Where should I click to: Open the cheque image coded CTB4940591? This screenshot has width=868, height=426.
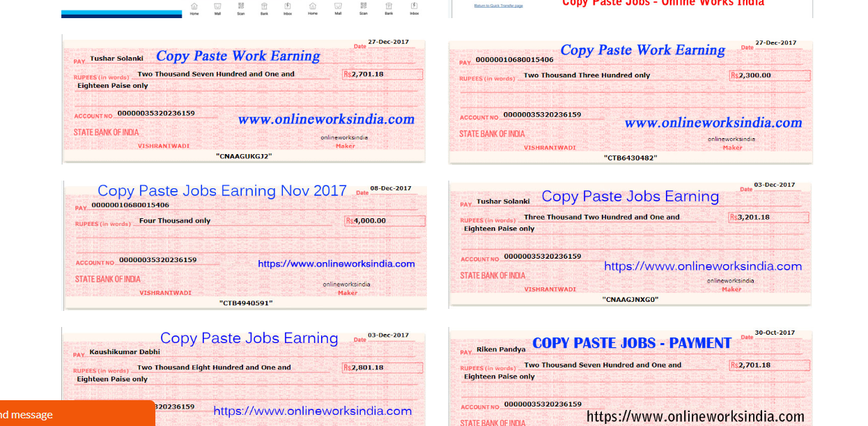point(245,245)
